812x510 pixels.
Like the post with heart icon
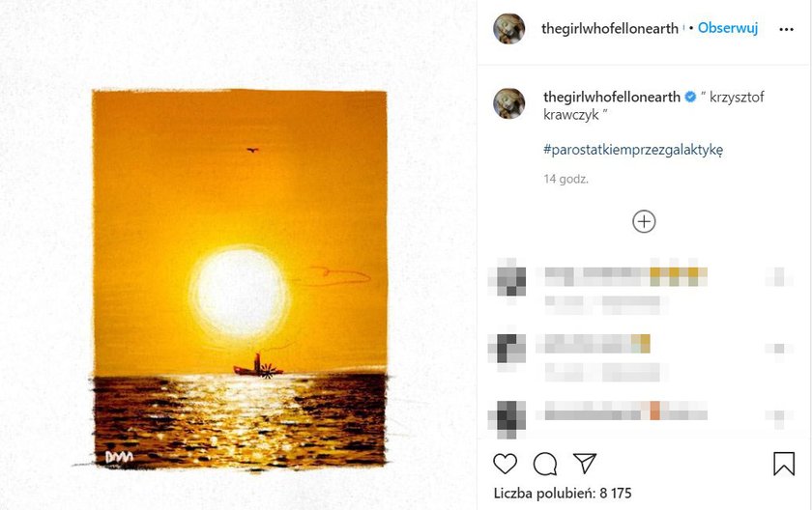tap(505, 464)
